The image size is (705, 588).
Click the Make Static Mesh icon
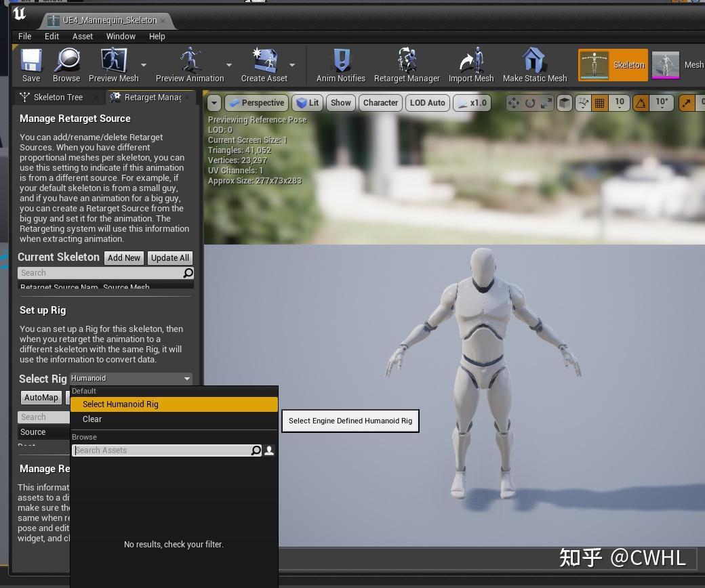535,64
